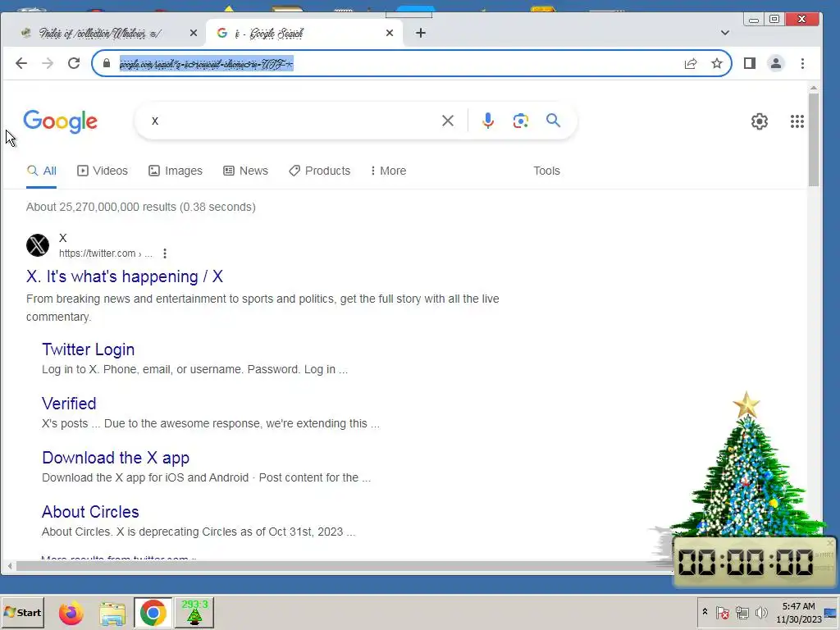Show hidden system tray icons
This screenshot has width=840, height=630.
pyautogui.click(x=705, y=612)
